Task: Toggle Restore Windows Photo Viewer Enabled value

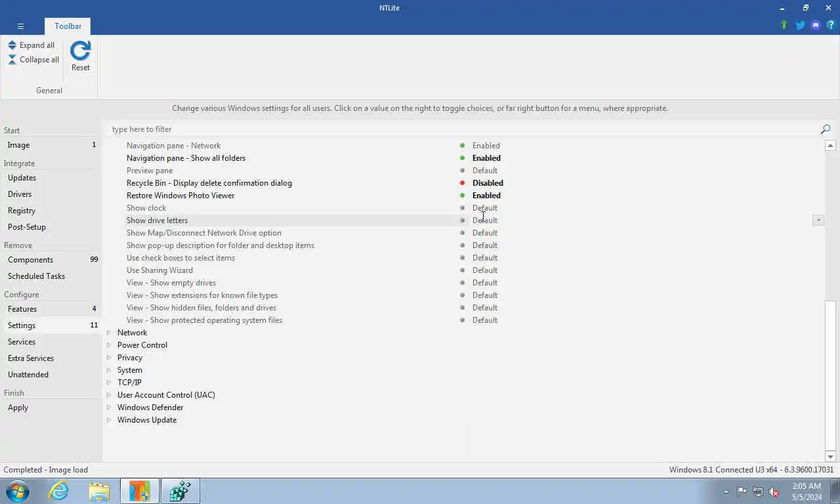Action: [x=486, y=196]
